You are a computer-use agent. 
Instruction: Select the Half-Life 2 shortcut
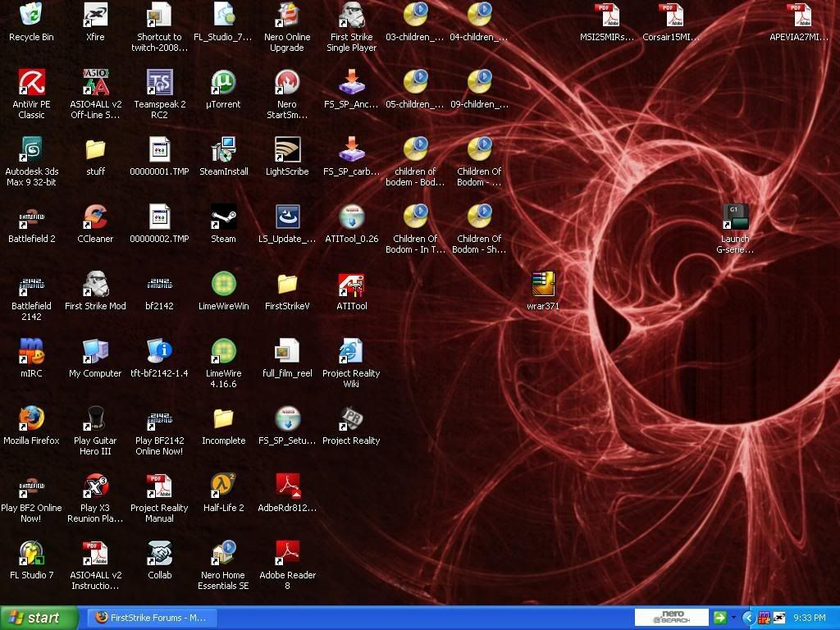(223, 486)
